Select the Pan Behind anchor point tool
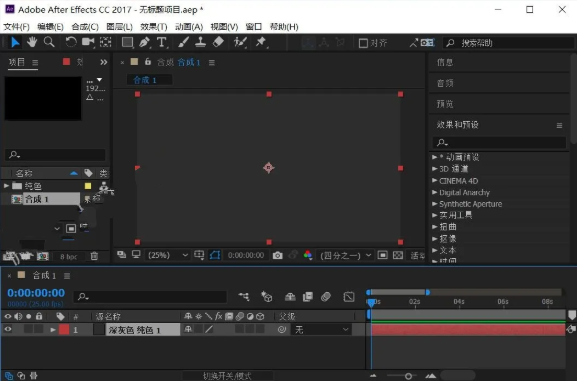The image size is (578, 382). [x=105, y=42]
